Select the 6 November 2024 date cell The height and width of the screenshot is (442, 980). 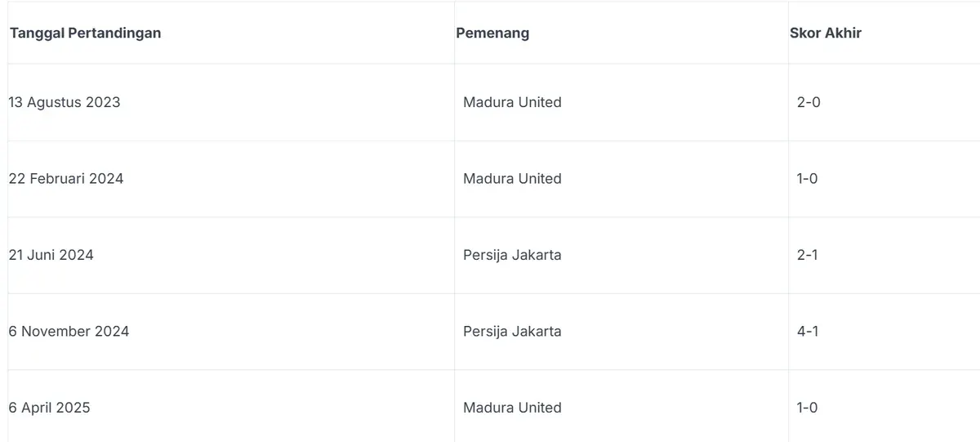coord(69,331)
